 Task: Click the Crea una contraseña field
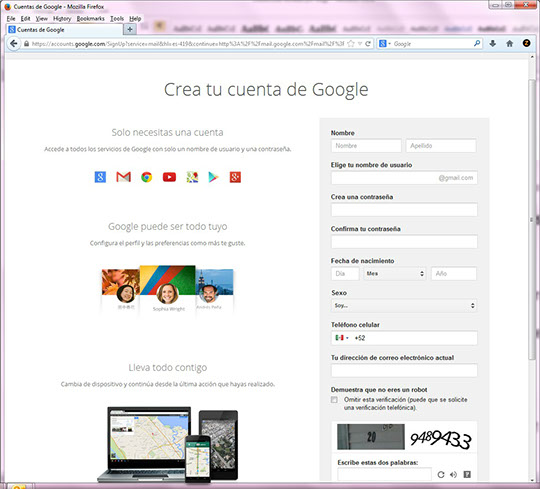tap(404, 210)
